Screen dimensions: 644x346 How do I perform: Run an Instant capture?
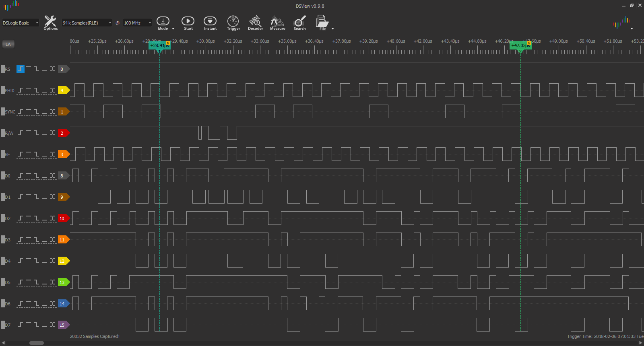210,23
